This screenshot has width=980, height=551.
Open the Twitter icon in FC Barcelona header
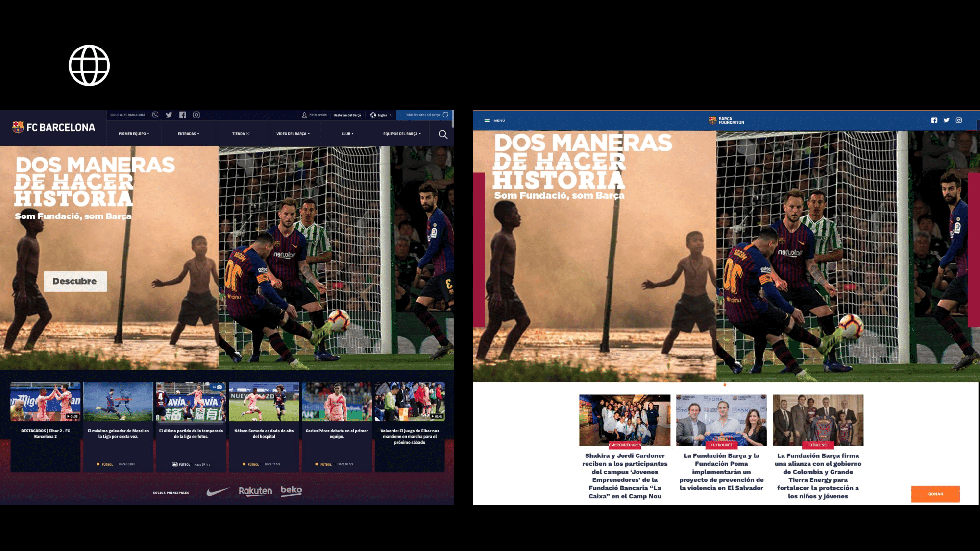[x=169, y=115]
